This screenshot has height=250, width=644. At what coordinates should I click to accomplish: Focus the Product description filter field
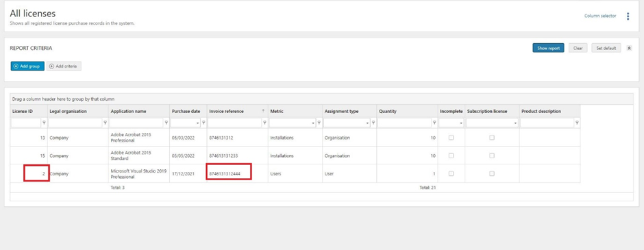click(x=547, y=123)
